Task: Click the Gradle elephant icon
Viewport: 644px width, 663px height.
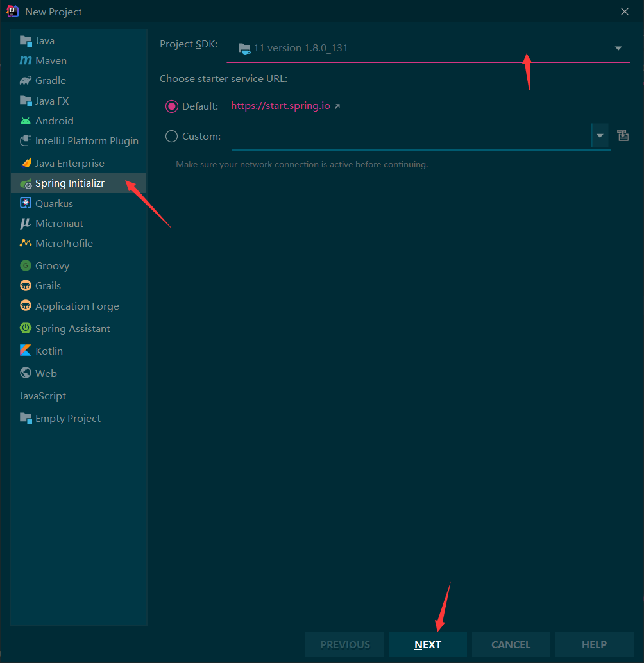Action: pos(26,80)
